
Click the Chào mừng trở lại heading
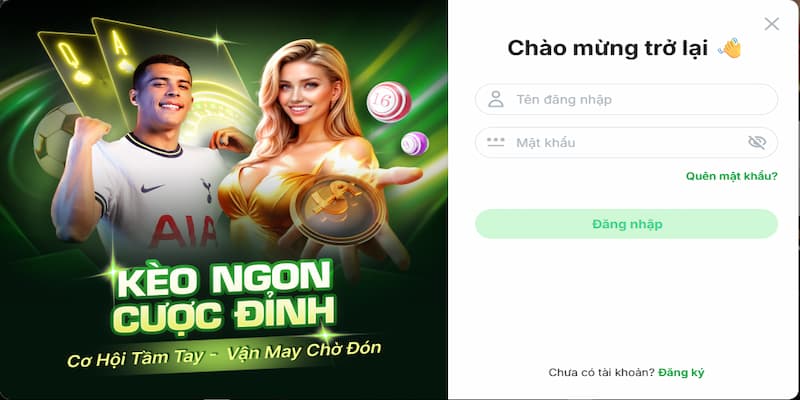tap(607, 48)
